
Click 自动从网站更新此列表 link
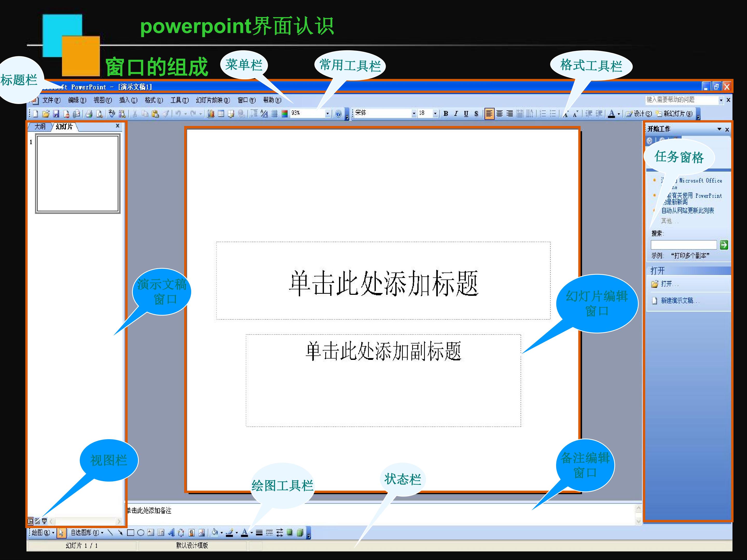click(688, 211)
